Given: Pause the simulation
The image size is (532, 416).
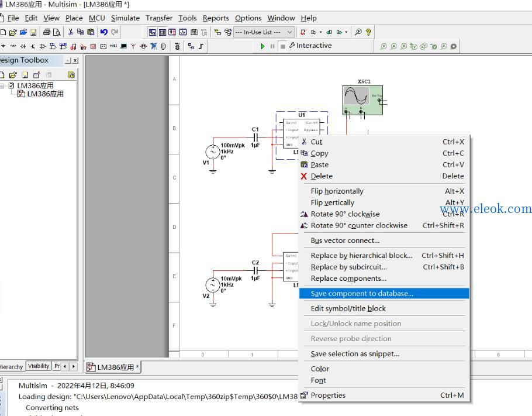Looking at the screenshot, I should (x=272, y=46).
